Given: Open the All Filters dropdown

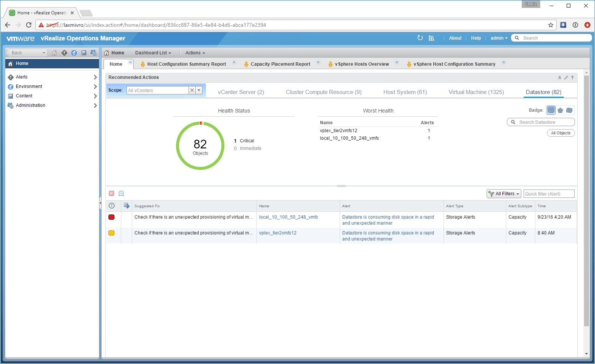Looking at the screenshot, I should [504, 194].
